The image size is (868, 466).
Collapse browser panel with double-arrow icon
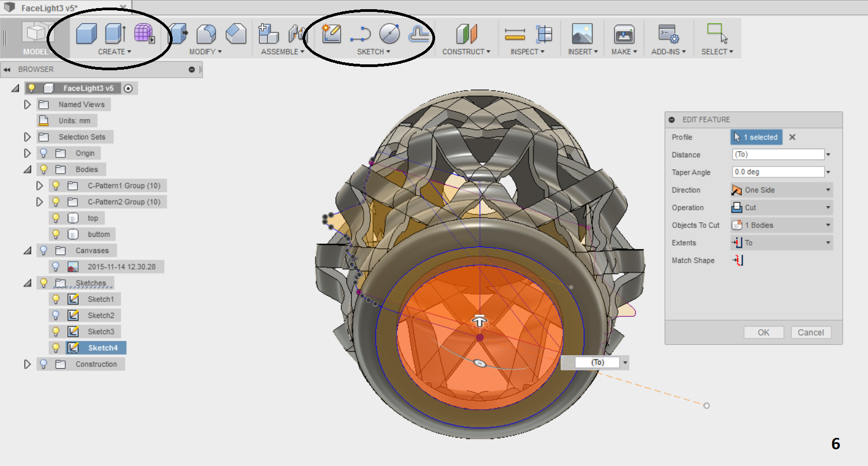tap(7, 69)
